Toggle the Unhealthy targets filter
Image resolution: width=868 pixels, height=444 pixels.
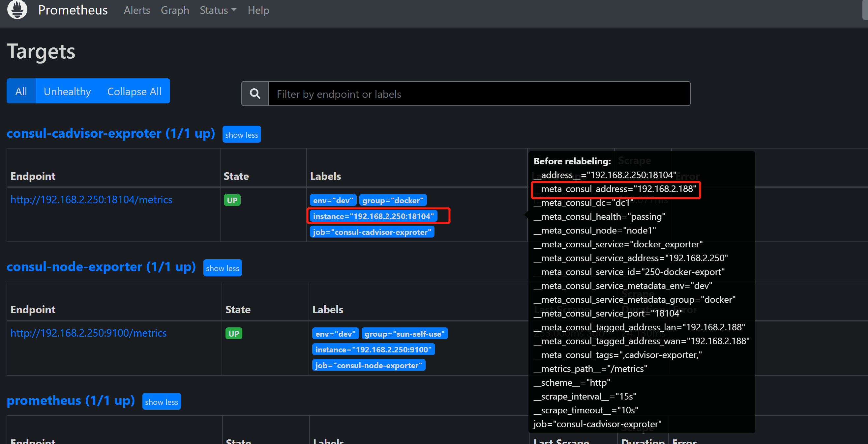[x=67, y=91]
